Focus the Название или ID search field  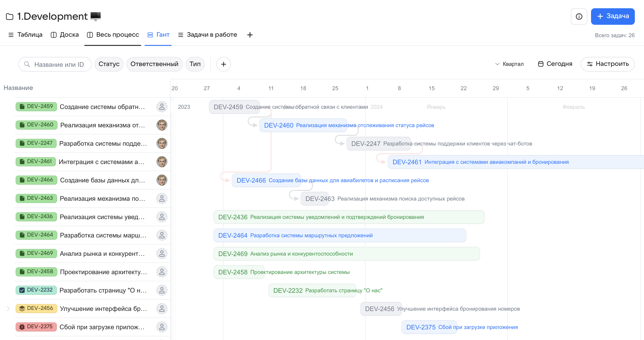click(59, 64)
